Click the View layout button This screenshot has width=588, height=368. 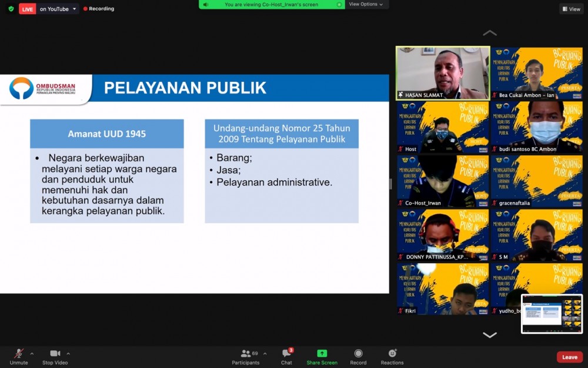click(571, 9)
